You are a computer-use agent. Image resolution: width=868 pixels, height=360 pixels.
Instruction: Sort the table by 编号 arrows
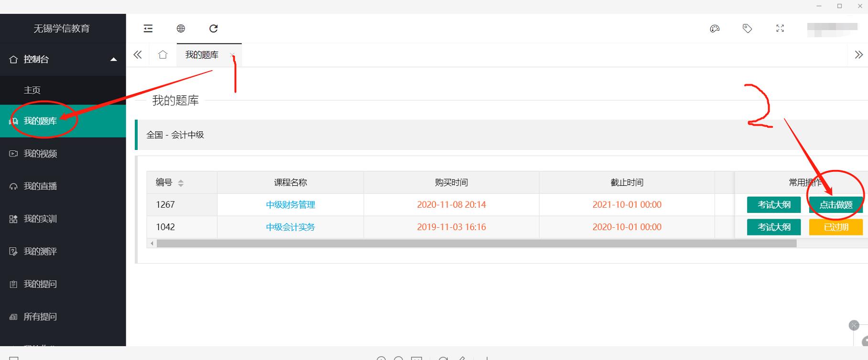click(181, 183)
